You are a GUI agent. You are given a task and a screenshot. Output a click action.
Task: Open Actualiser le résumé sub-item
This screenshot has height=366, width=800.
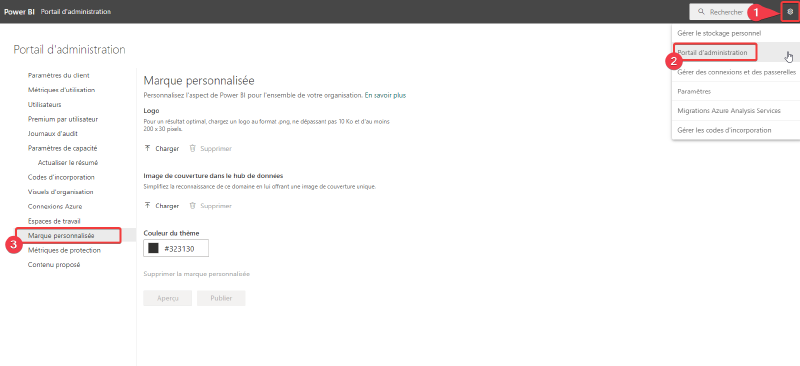[68, 163]
